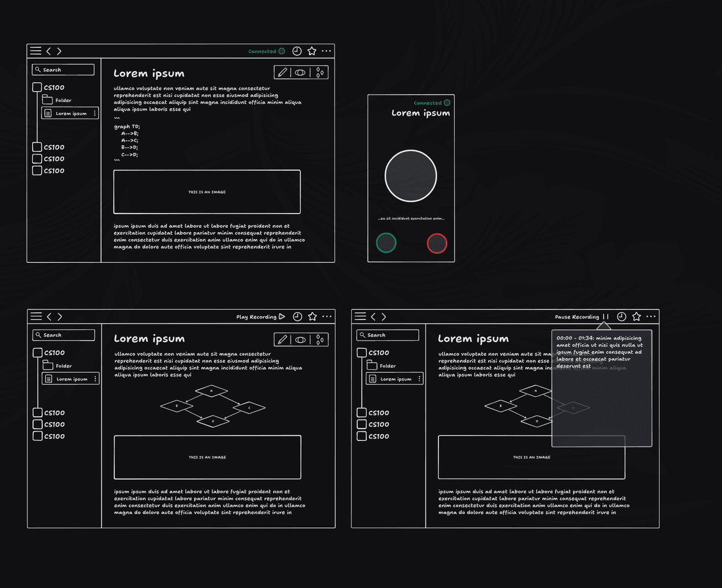The image size is (722, 588).
Task: Open Lorem ipsum file kebab menu in Pause Recording window
Action: [x=419, y=379]
